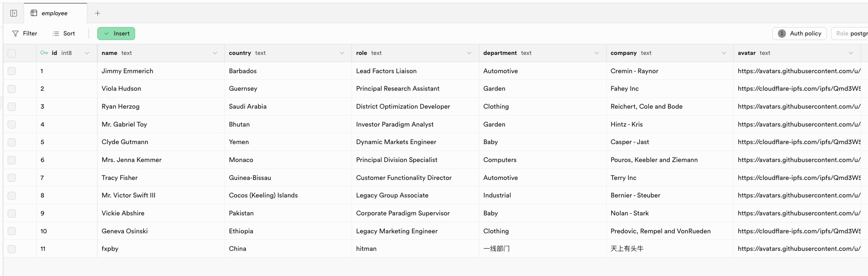Collapse the sidebar panel icon
Image resolution: width=868 pixels, height=276 pixels.
(x=14, y=13)
